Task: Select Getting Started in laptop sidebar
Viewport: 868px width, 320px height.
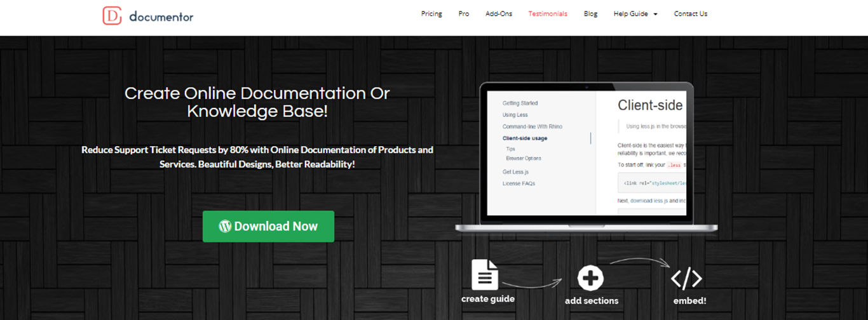Action: pyautogui.click(x=520, y=103)
